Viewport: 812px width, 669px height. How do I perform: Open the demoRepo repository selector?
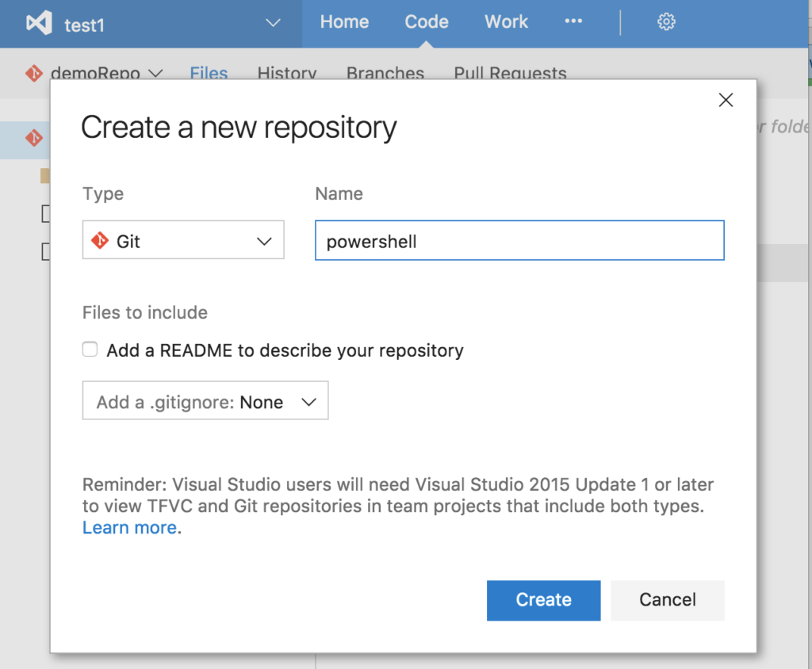coord(106,74)
